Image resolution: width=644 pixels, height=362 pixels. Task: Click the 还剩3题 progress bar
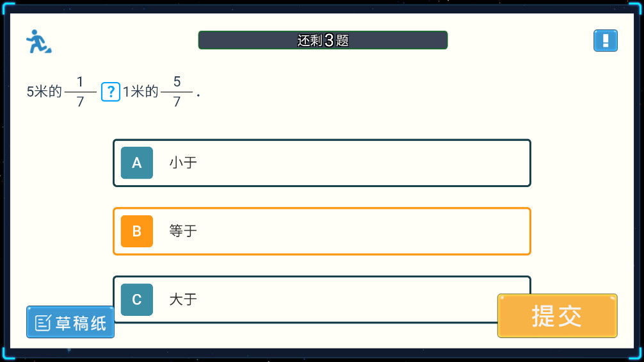tap(323, 40)
